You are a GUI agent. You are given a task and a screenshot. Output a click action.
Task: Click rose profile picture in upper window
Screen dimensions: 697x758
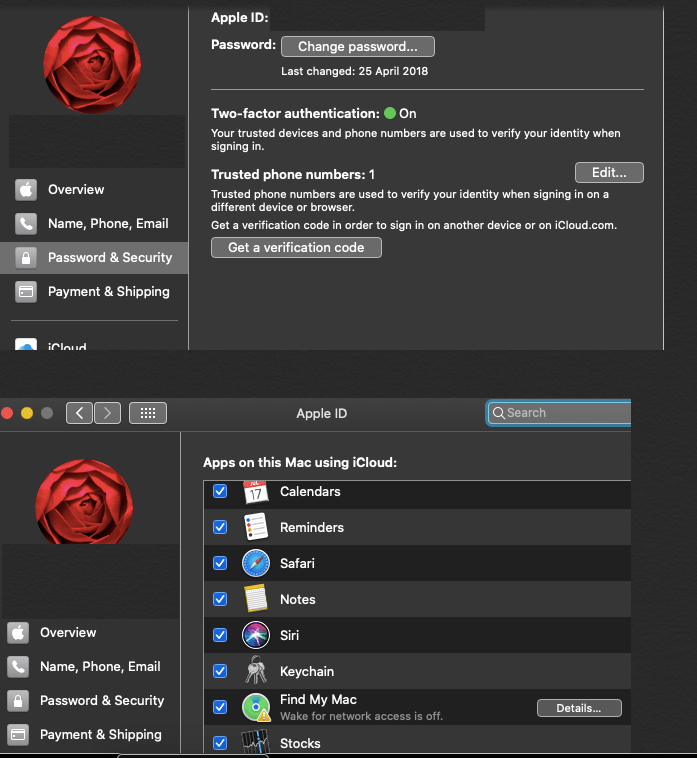click(92, 65)
